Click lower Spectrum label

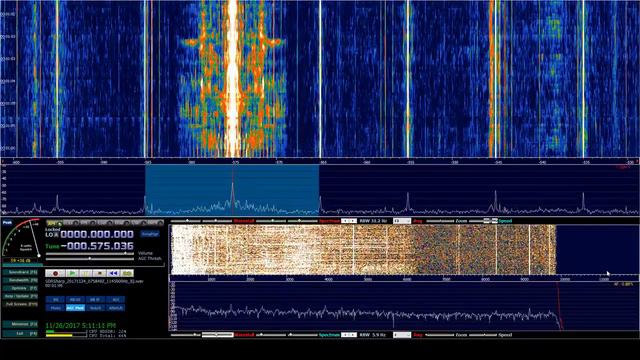tap(329, 335)
